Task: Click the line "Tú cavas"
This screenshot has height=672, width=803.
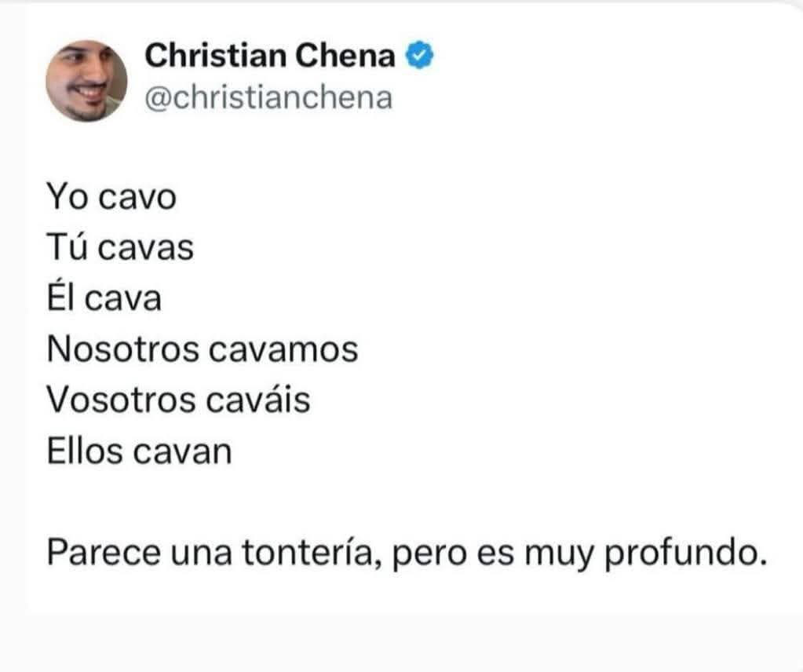Action: pyautogui.click(x=119, y=248)
